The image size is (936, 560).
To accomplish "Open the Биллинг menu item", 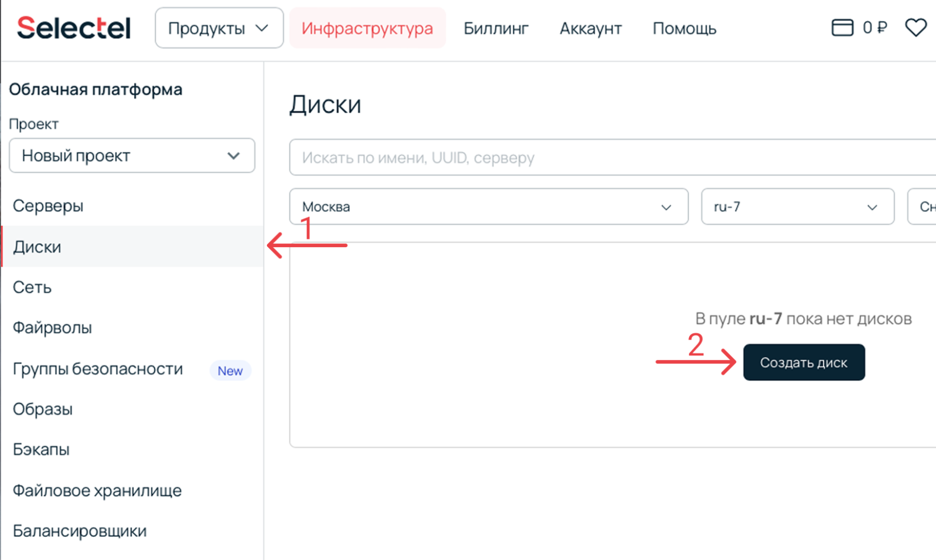I will coord(496,28).
